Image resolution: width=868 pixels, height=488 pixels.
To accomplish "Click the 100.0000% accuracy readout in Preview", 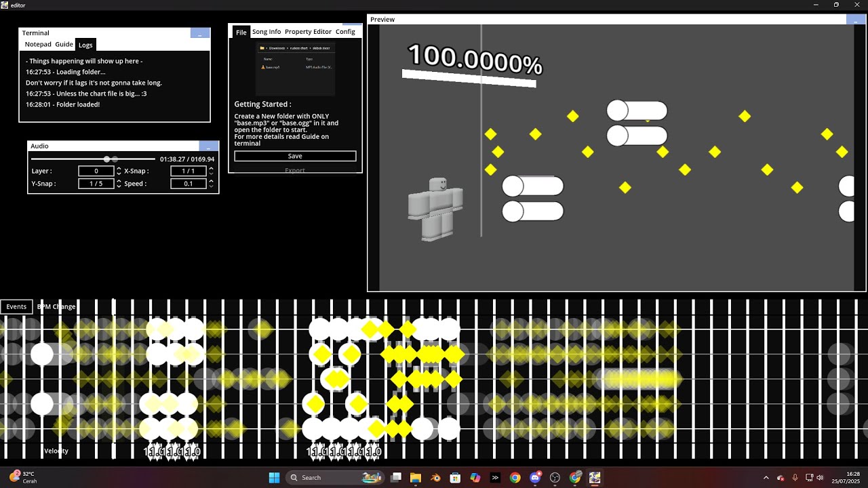I will pos(474,60).
